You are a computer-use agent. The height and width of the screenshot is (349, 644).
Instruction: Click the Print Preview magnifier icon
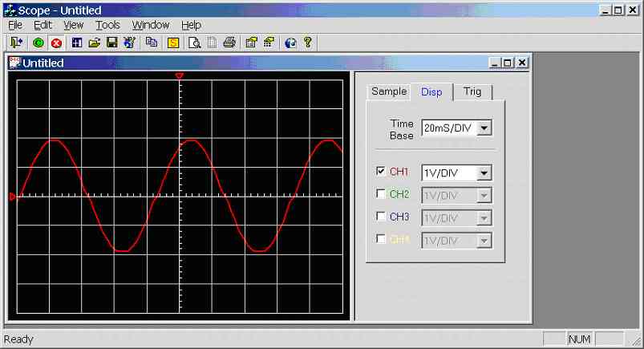pyautogui.click(x=194, y=43)
